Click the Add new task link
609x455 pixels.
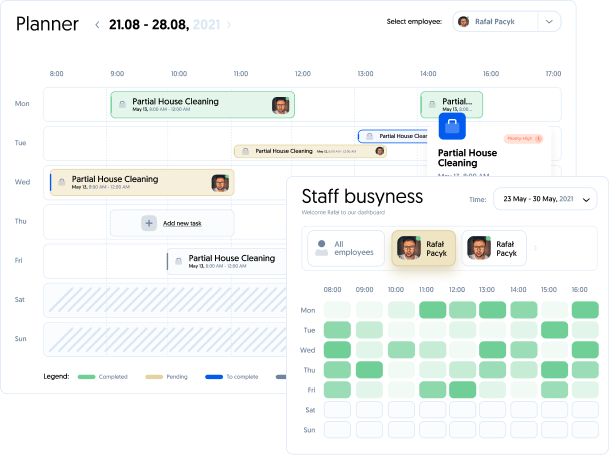(183, 223)
